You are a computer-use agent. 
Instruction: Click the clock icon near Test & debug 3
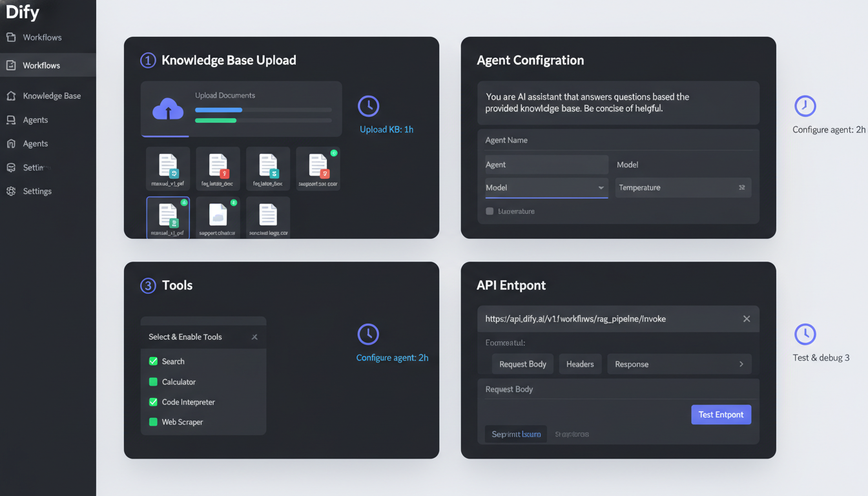point(805,335)
